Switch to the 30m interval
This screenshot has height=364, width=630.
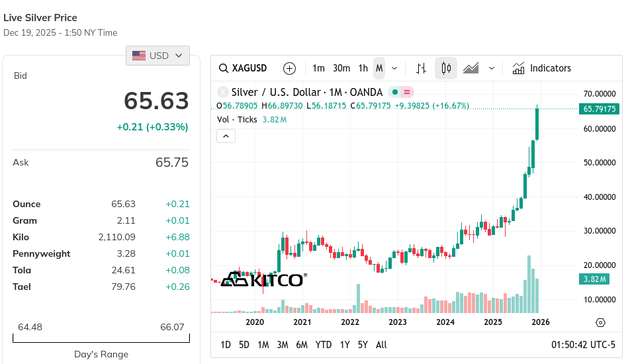point(341,68)
